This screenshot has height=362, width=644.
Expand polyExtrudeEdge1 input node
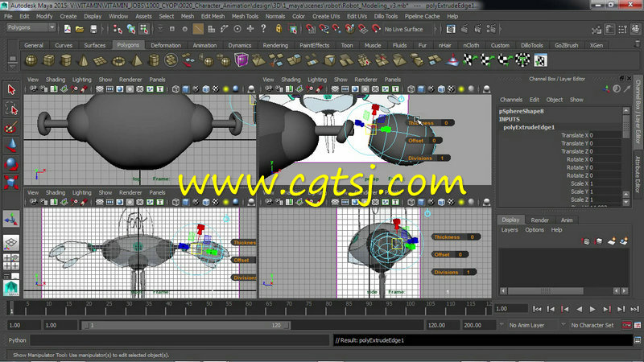pos(529,127)
